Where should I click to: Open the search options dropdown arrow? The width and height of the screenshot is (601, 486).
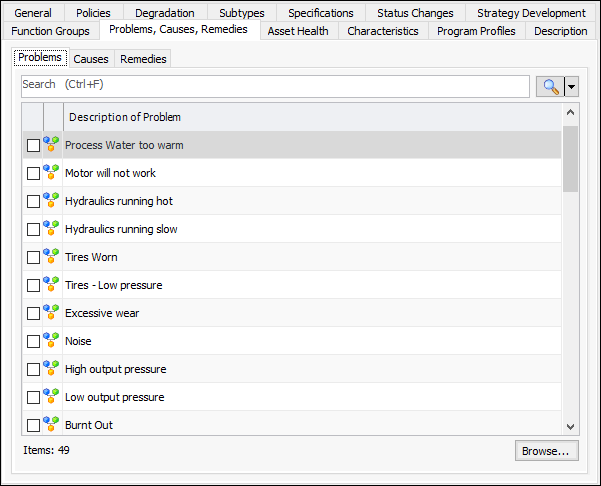coord(571,87)
